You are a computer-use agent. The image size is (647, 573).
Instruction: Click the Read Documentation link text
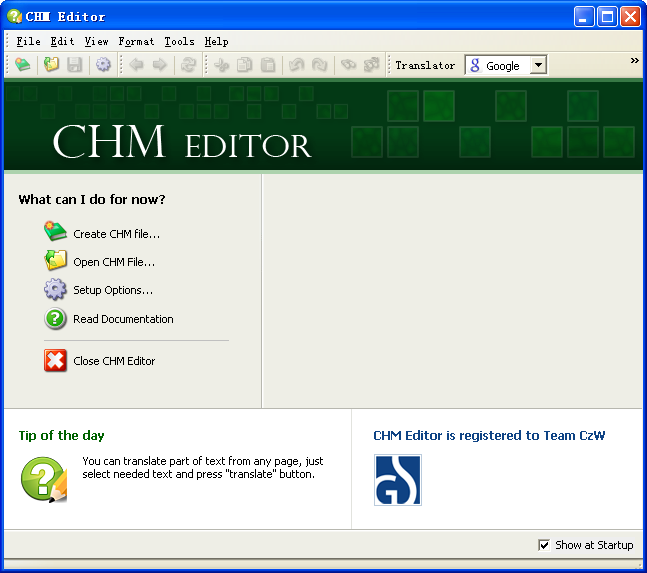[x=123, y=320]
